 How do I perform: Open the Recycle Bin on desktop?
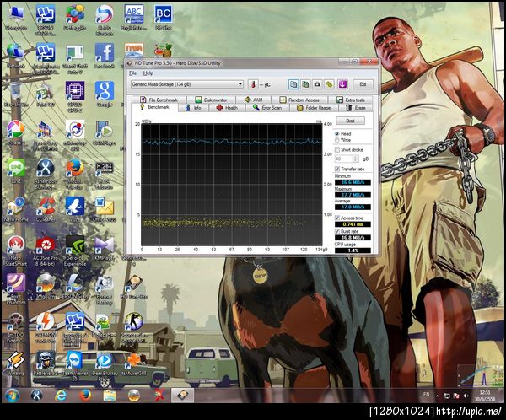coord(16,94)
